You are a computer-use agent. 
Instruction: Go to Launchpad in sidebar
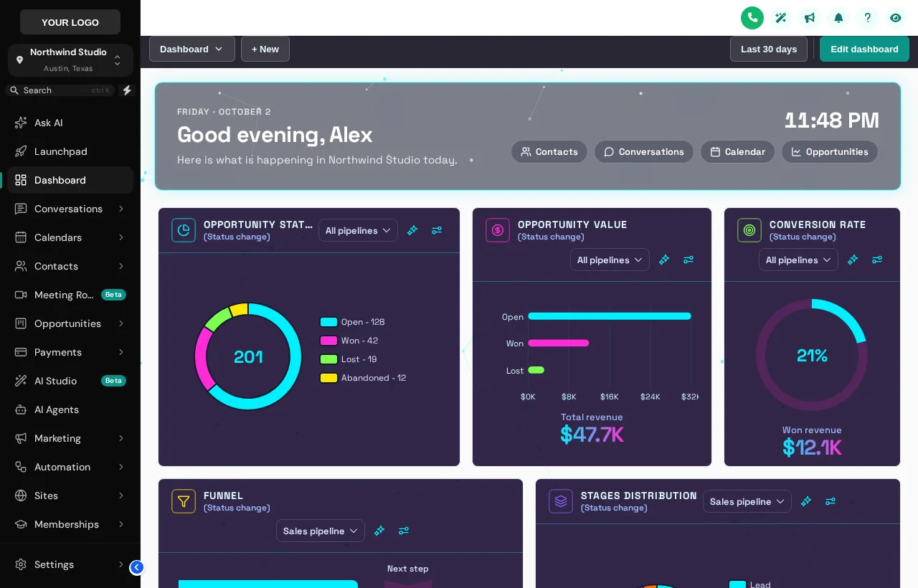coord(70,151)
